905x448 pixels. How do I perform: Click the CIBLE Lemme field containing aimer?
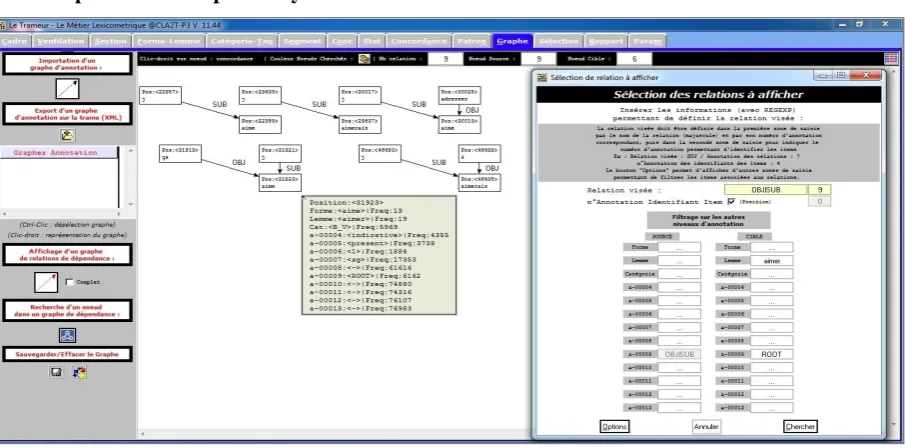click(x=772, y=261)
